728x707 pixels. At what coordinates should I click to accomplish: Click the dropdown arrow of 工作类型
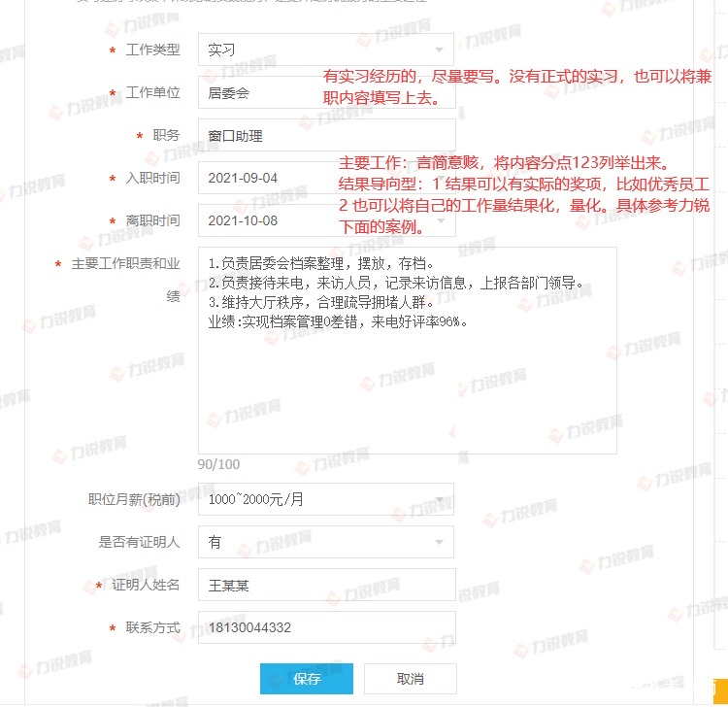click(x=439, y=50)
